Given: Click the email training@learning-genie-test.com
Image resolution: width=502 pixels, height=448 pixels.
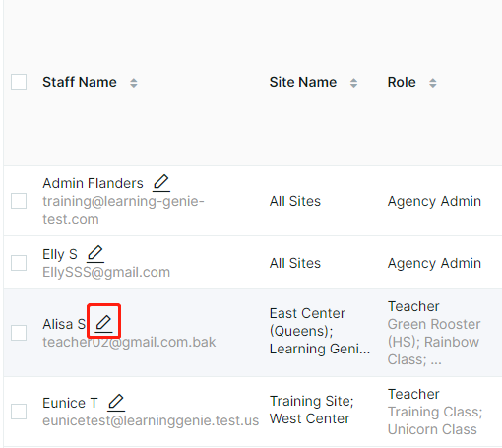Looking at the screenshot, I should coord(123,210).
